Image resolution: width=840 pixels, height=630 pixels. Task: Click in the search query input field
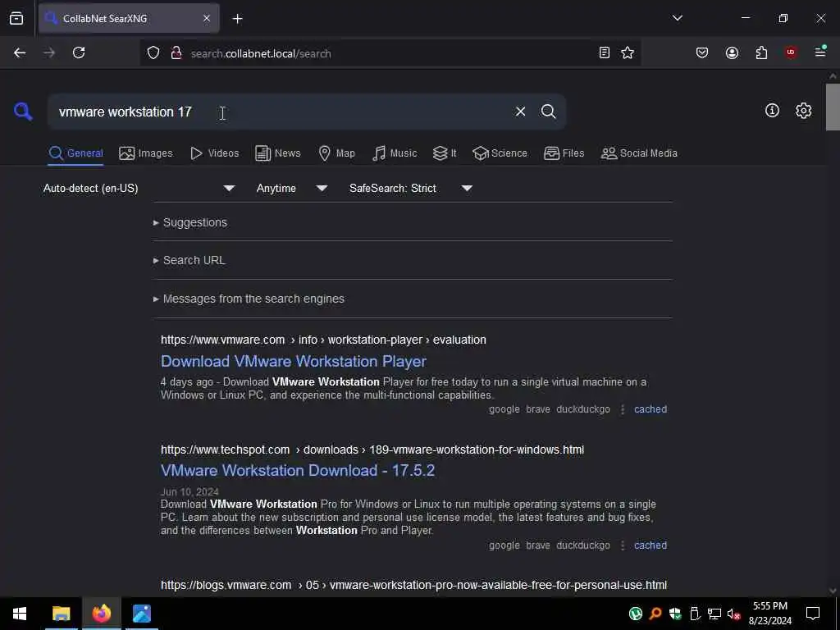click(x=281, y=112)
